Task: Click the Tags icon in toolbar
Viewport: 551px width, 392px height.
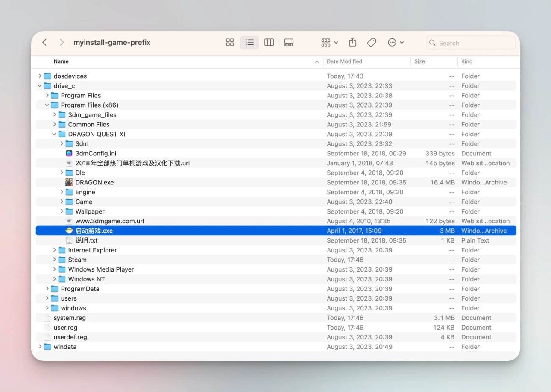Action: pos(372,42)
